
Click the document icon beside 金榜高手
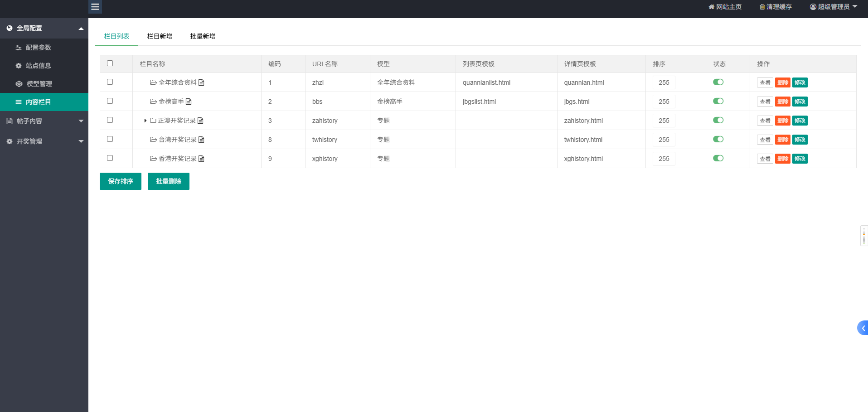tap(189, 102)
